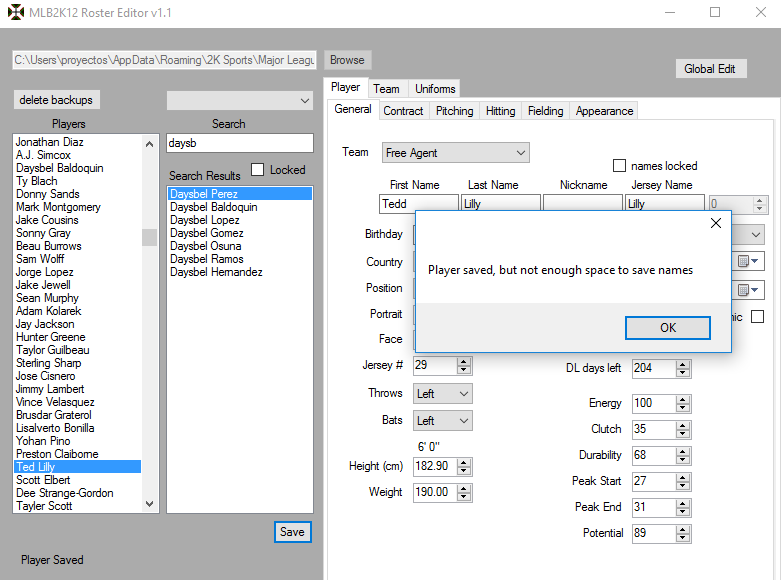
Task: Select Daysbel Ramos in search results
Action: [x=240, y=259]
